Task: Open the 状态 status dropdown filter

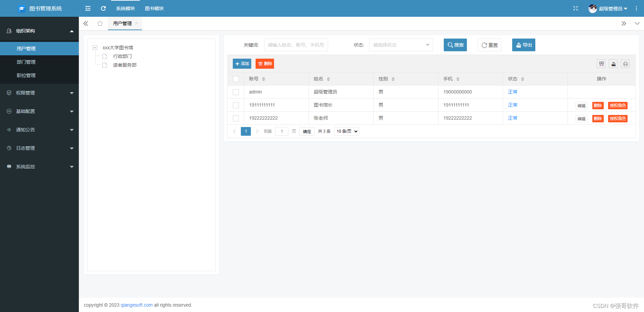Action: [x=401, y=45]
